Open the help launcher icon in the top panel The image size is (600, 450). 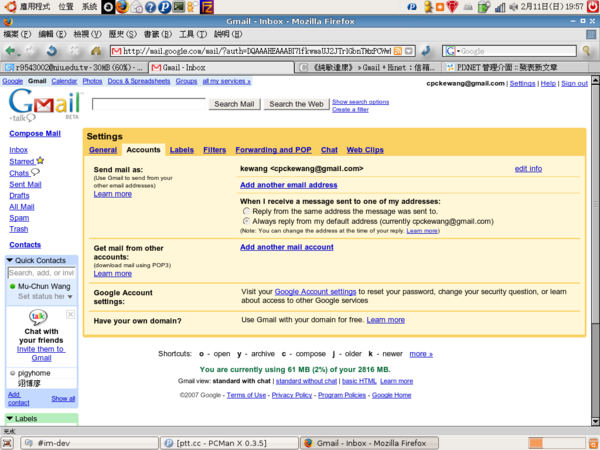[x=151, y=7]
